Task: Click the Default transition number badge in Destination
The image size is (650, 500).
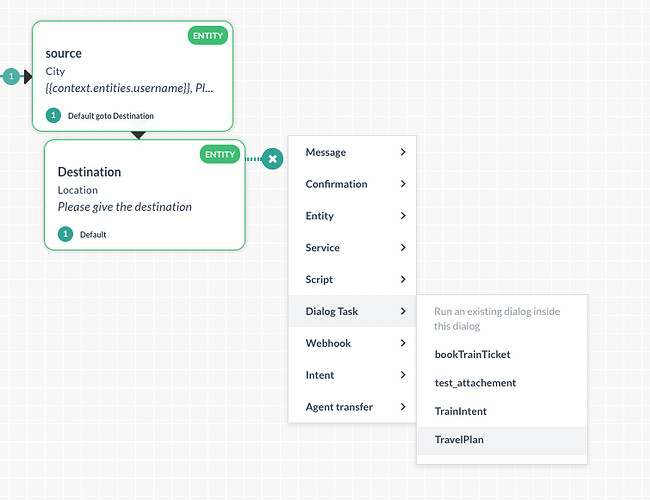Action: (x=66, y=234)
